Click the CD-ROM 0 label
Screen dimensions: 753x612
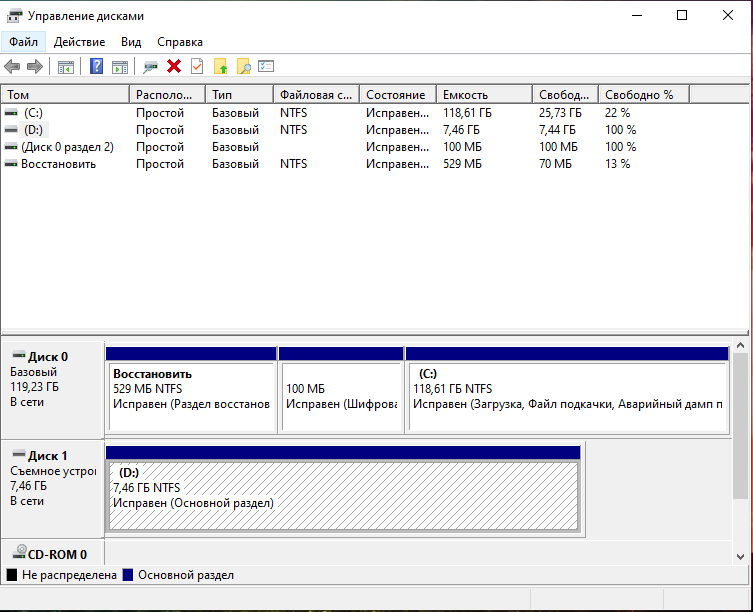point(57,554)
